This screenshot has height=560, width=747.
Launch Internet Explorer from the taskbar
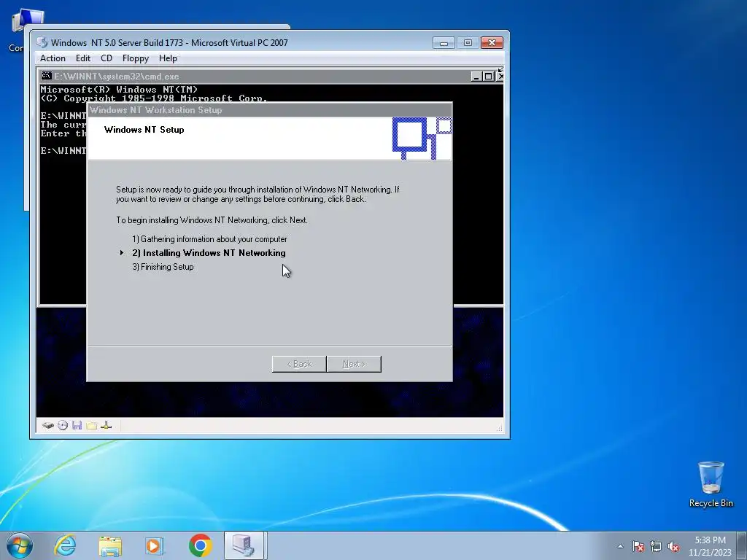(x=65, y=545)
